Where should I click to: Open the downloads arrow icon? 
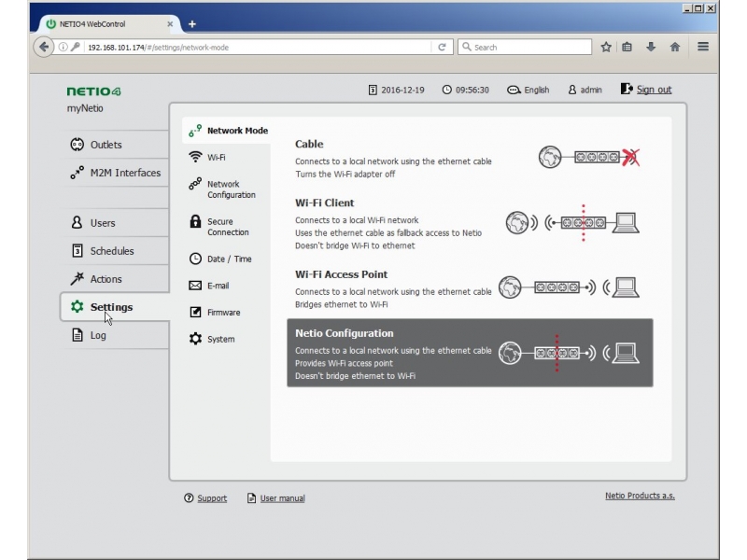coord(651,47)
